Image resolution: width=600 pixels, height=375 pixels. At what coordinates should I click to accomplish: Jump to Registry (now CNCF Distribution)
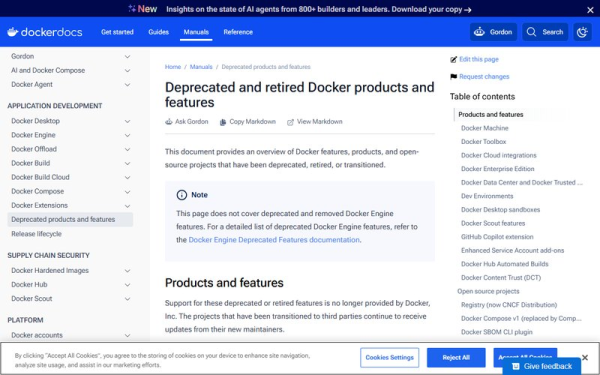tap(509, 305)
